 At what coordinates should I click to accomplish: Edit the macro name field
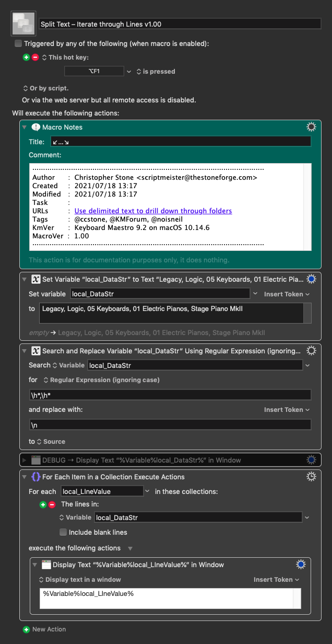180,24
